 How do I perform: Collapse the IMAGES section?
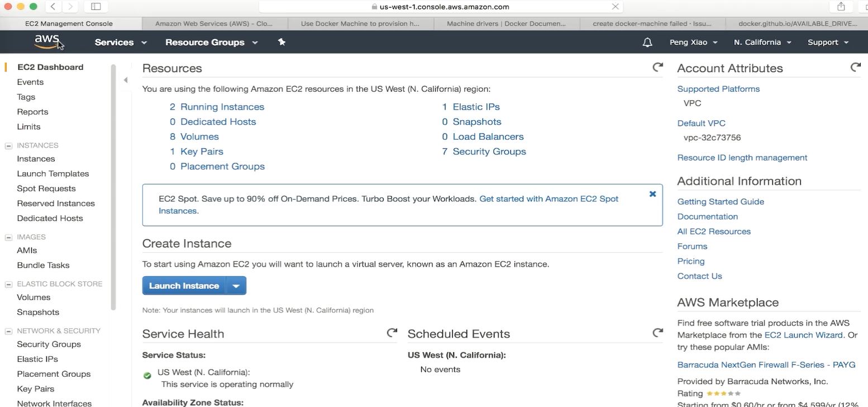[x=9, y=238]
